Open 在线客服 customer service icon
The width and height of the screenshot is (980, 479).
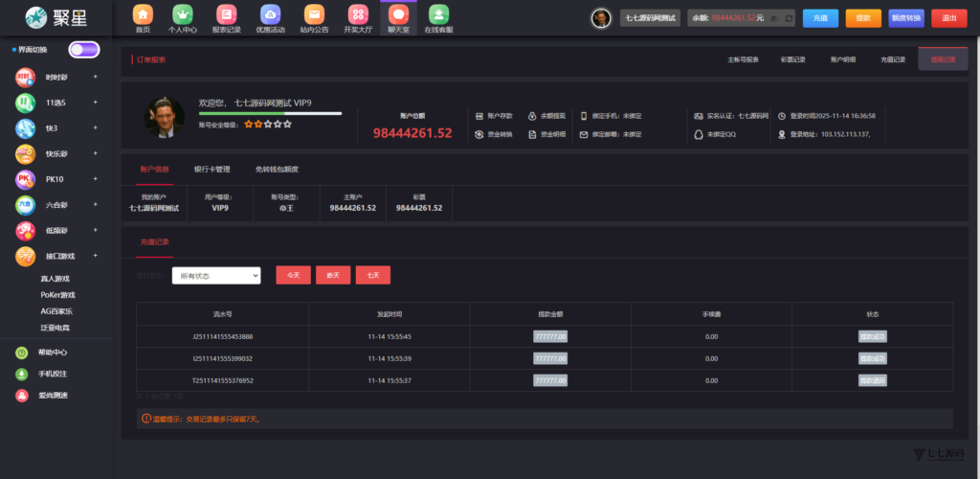pyautogui.click(x=438, y=14)
